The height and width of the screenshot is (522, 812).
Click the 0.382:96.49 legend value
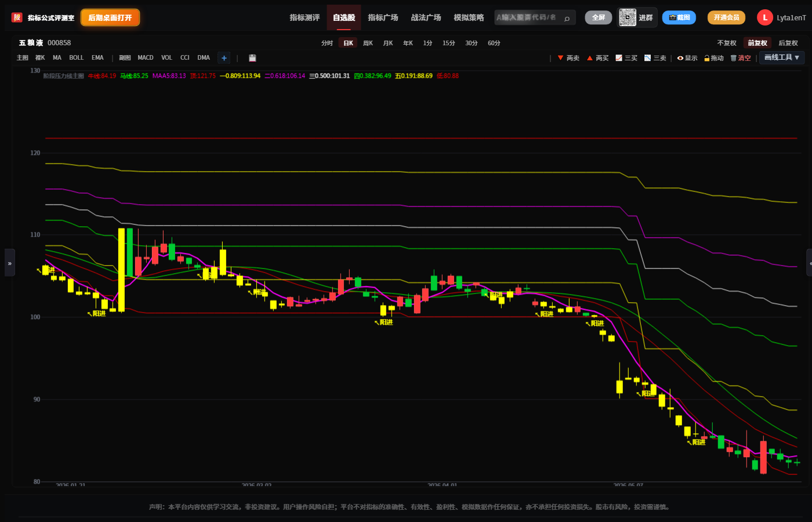point(372,76)
